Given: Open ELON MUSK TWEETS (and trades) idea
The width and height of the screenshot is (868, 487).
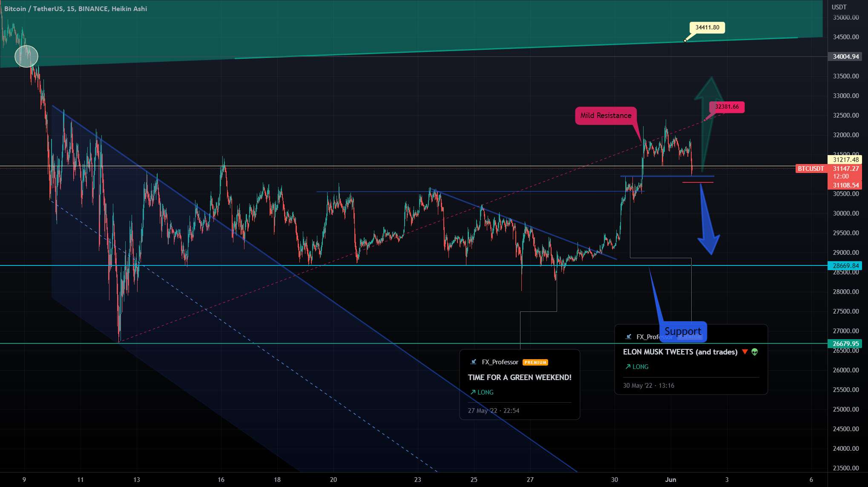Looking at the screenshot, I should point(680,352).
